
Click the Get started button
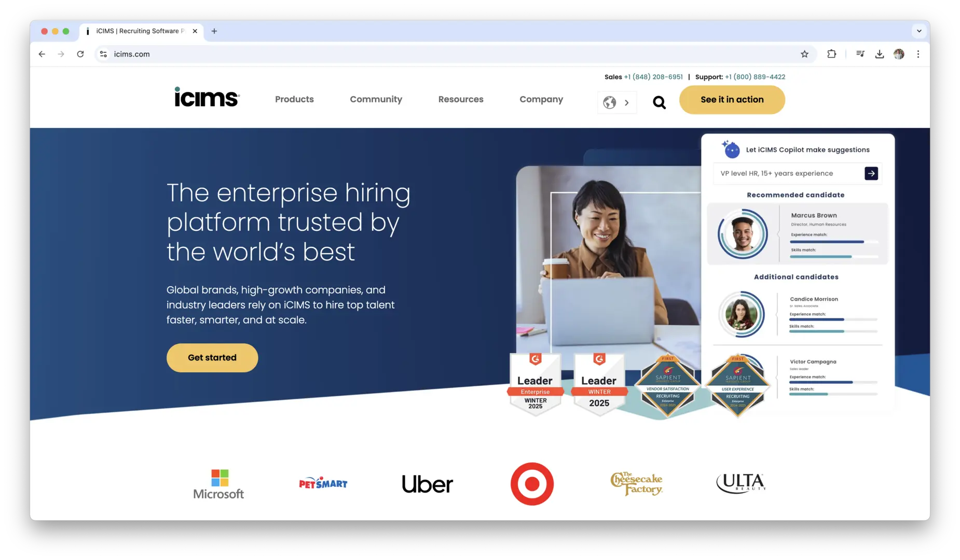tap(212, 357)
